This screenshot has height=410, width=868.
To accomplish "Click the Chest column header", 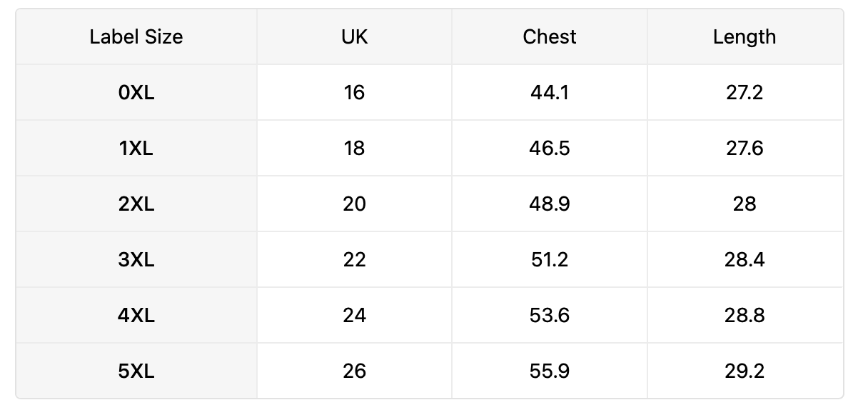I will (x=550, y=37).
